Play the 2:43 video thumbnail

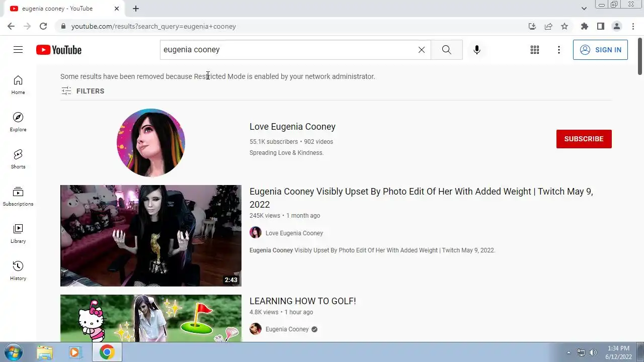[151, 236]
